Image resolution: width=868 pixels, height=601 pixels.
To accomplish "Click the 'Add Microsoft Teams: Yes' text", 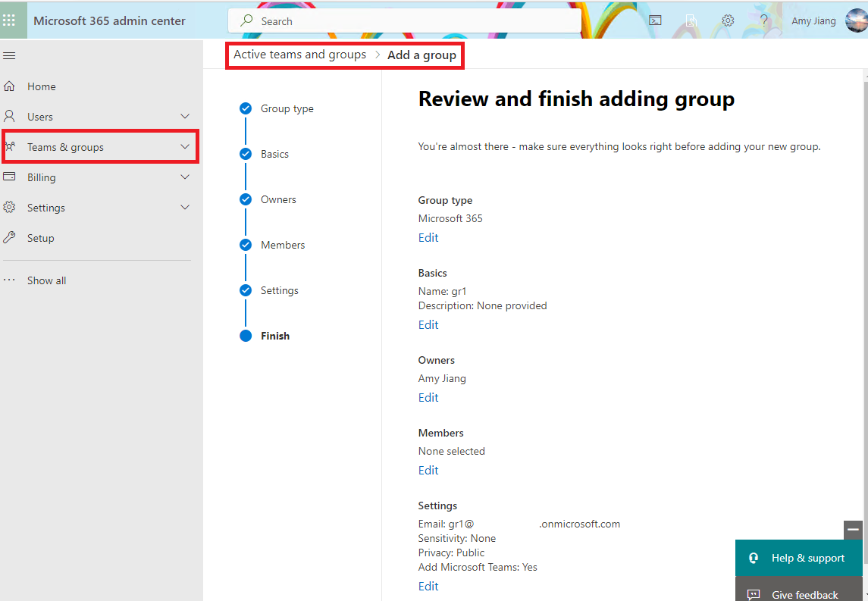I will (x=478, y=567).
